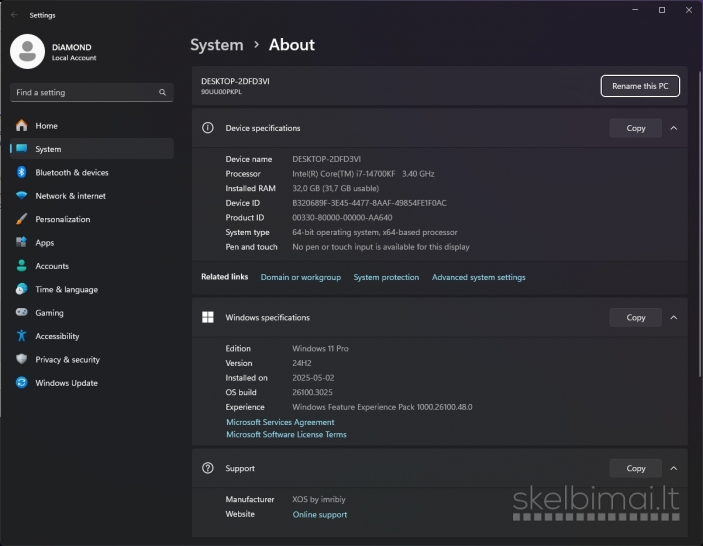Viewport: 703px width, 546px height.
Task: Click the Device ID value
Action: tap(369, 203)
